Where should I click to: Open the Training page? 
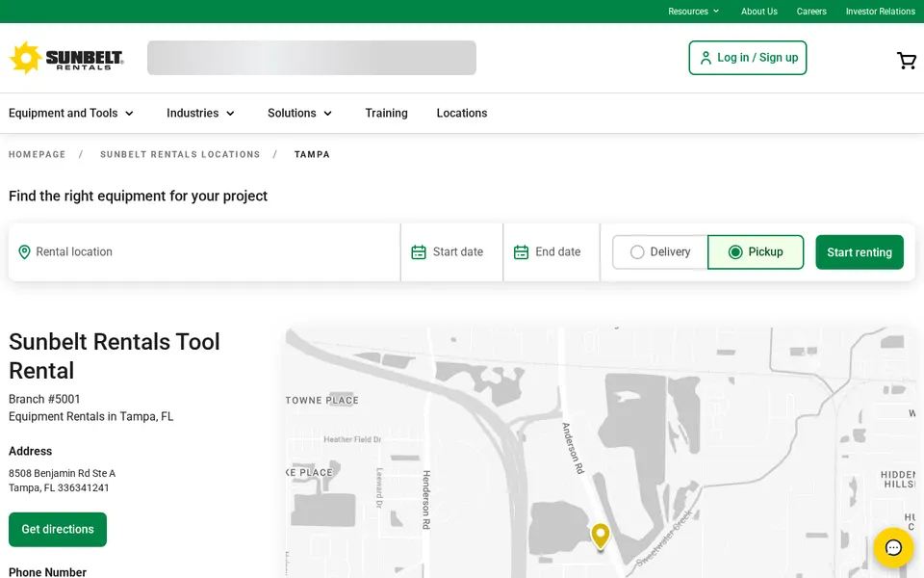tap(387, 114)
